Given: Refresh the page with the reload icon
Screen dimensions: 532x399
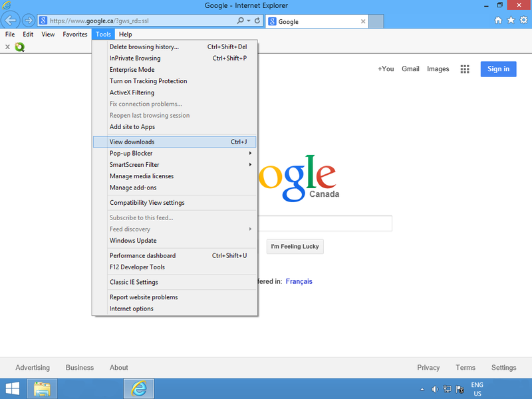Looking at the screenshot, I should [257, 21].
